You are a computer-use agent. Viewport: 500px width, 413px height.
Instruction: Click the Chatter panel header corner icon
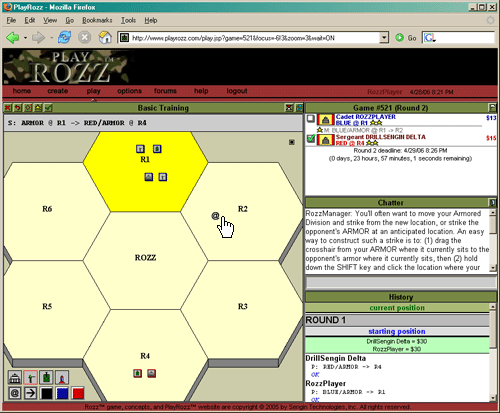(492, 202)
